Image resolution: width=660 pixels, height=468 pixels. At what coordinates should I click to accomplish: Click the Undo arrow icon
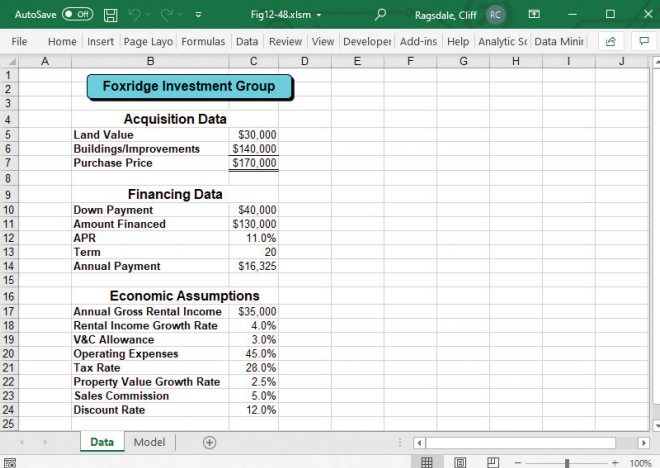[x=135, y=15]
